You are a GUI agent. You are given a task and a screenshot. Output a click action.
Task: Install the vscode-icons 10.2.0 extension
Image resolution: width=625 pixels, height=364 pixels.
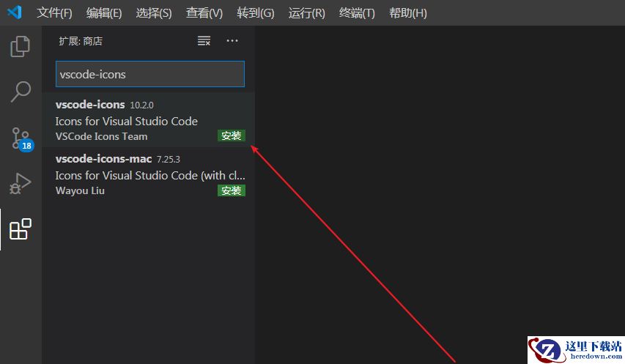pos(232,135)
